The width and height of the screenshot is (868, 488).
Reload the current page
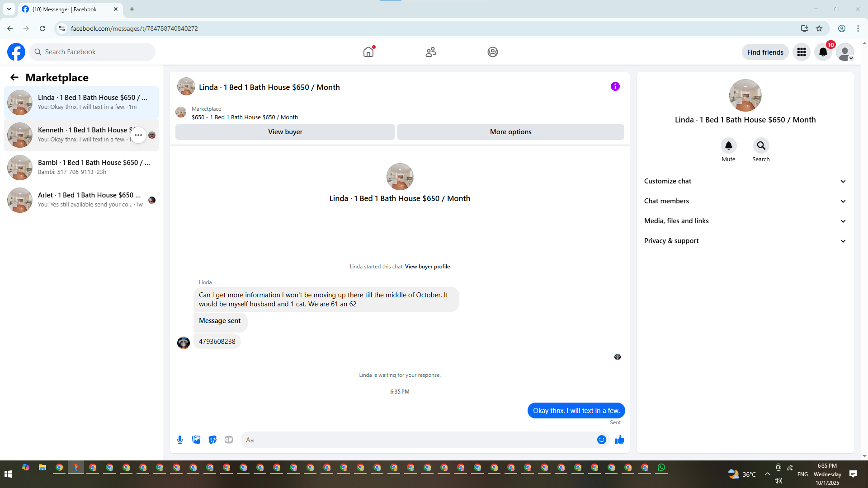click(42, 28)
